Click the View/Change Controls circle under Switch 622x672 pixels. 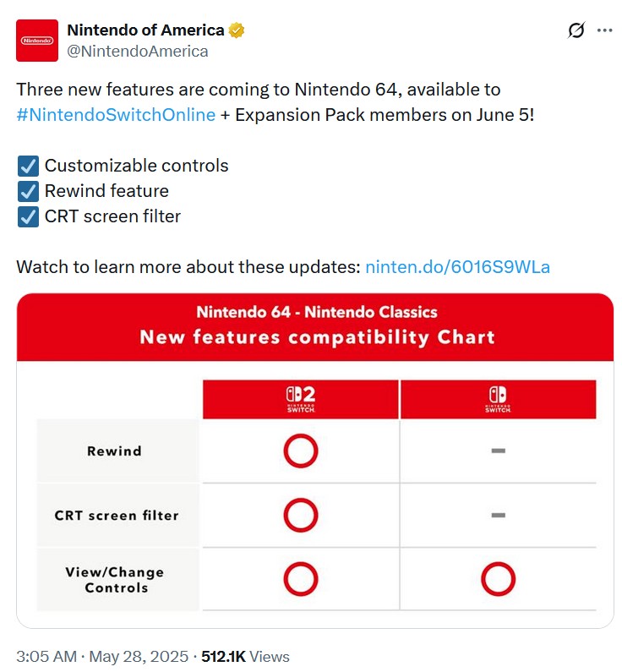[499, 579]
